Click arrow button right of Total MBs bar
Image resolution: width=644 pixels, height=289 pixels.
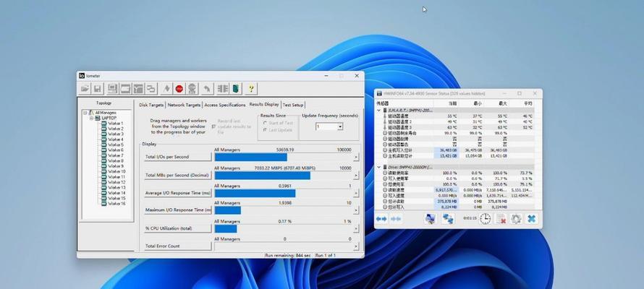pos(356,176)
